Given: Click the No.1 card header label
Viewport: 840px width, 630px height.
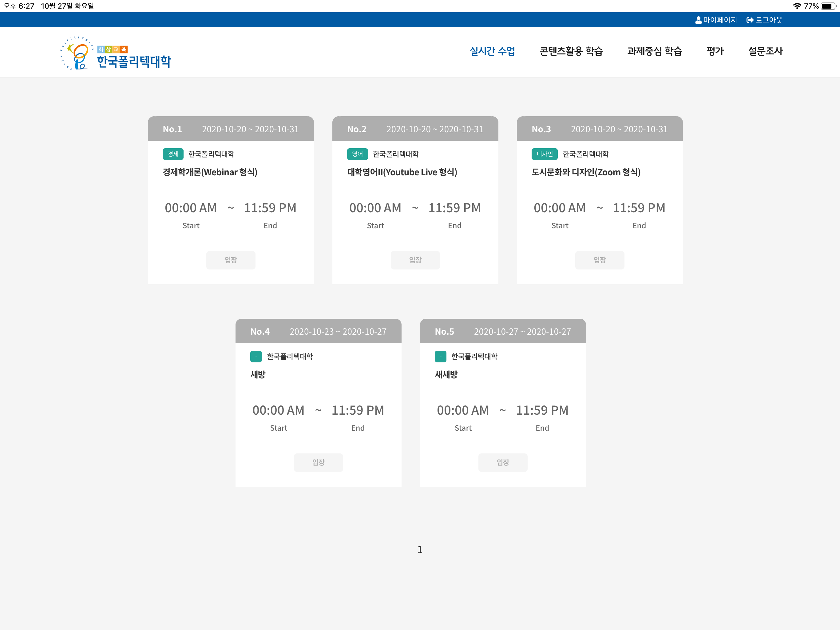Looking at the screenshot, I should point(172,129).
